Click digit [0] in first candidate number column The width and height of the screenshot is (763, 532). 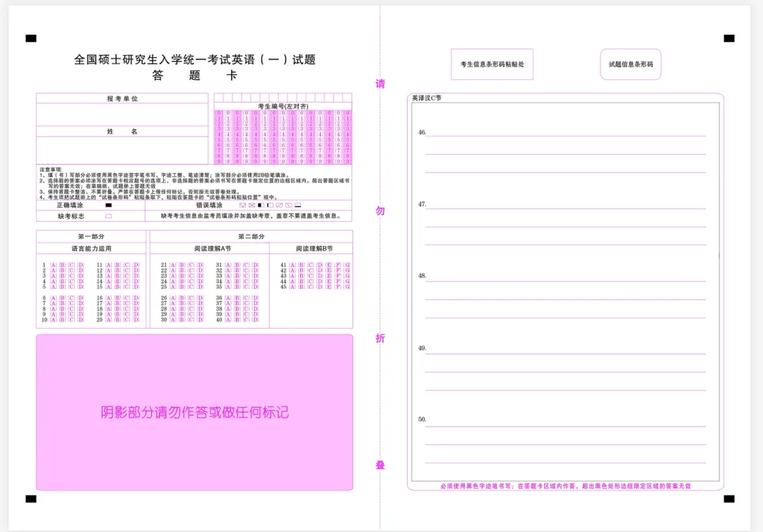pos(218,113)
